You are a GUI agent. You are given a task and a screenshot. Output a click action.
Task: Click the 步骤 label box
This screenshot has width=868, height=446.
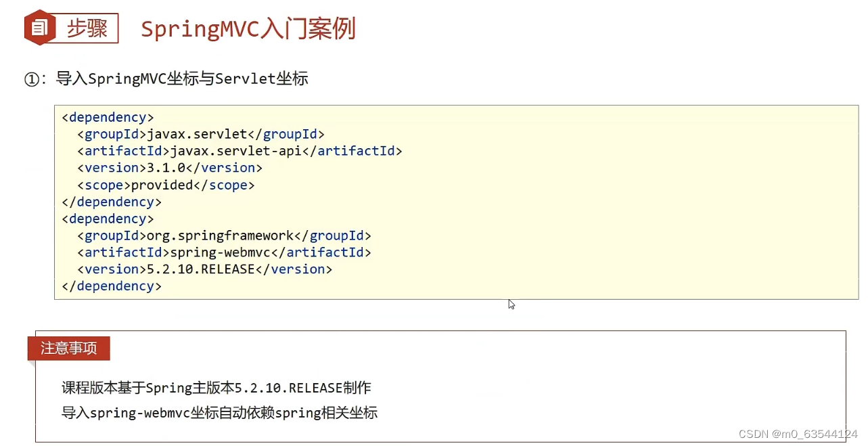pyautogui.click(x=87, y=28)
